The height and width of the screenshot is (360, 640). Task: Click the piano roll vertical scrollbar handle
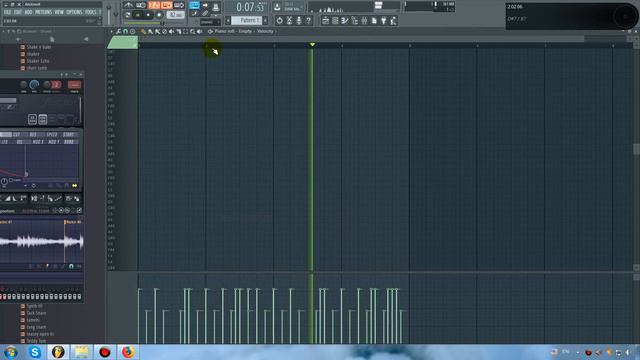[636, 149]
